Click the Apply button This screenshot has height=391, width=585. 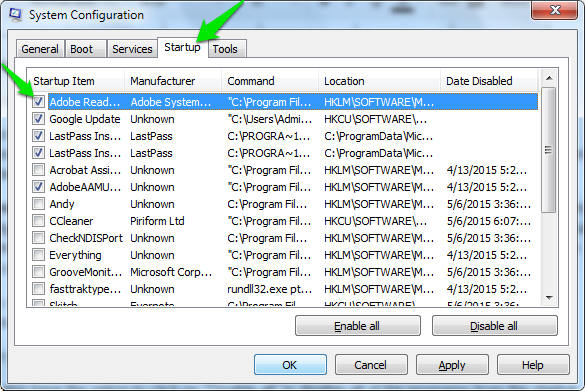point(452,365)
